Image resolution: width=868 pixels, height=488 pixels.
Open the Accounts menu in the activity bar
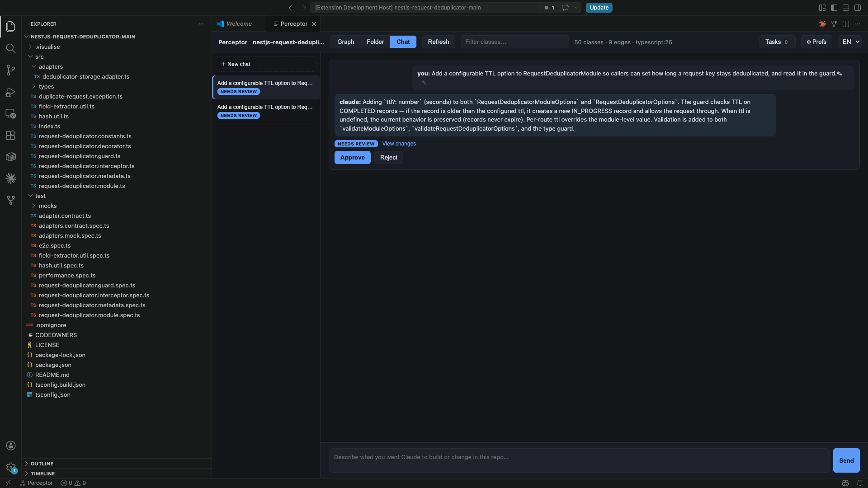click(11, 446)
